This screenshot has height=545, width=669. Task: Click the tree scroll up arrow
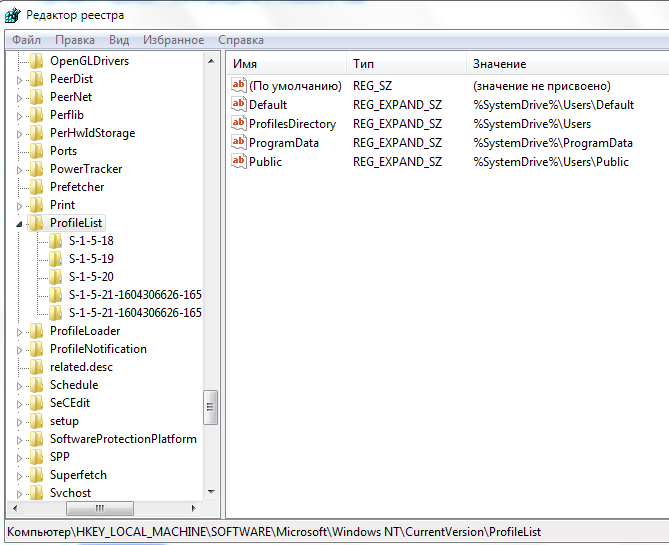pyautogui.click(x=211, y=61)
